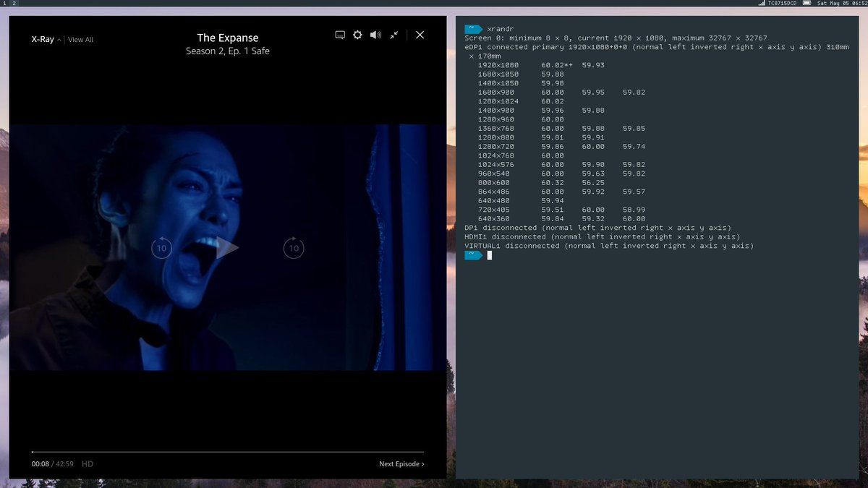Play the paused episode
This screenshot has width=868, height=488.
click(227, 248)
